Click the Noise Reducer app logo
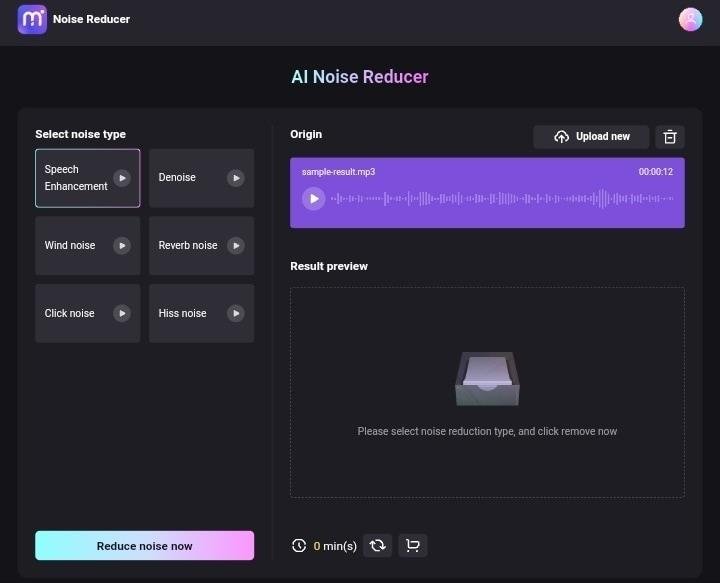The height and width of the screenshot is (583, 720). click(32, 20)
